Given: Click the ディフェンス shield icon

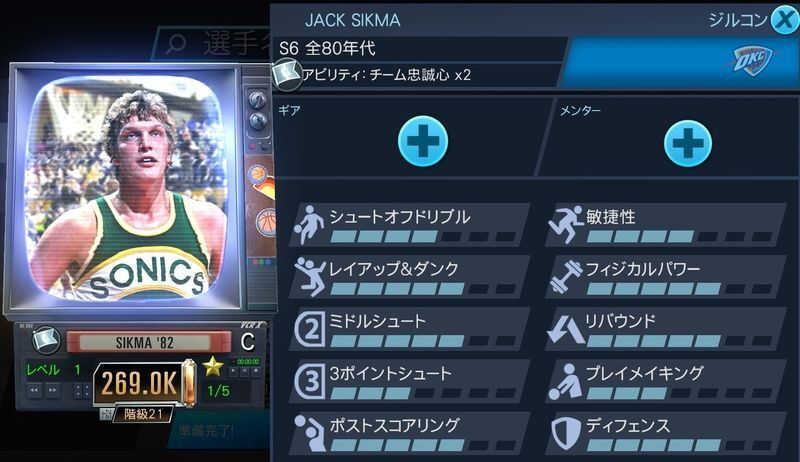Looking at the screenshot, I should click(x=566, y=433).
